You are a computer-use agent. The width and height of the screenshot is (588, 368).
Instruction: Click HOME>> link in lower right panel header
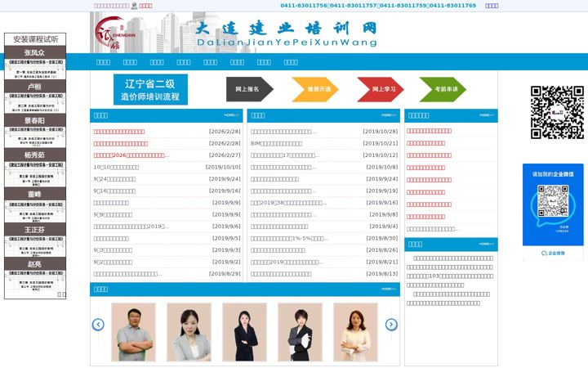487,244
